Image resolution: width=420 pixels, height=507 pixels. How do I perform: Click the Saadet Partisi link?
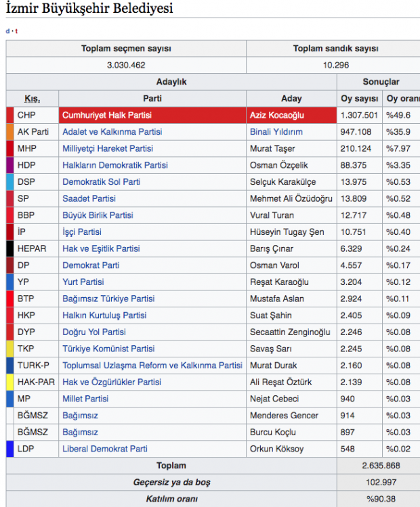(89, 198)
